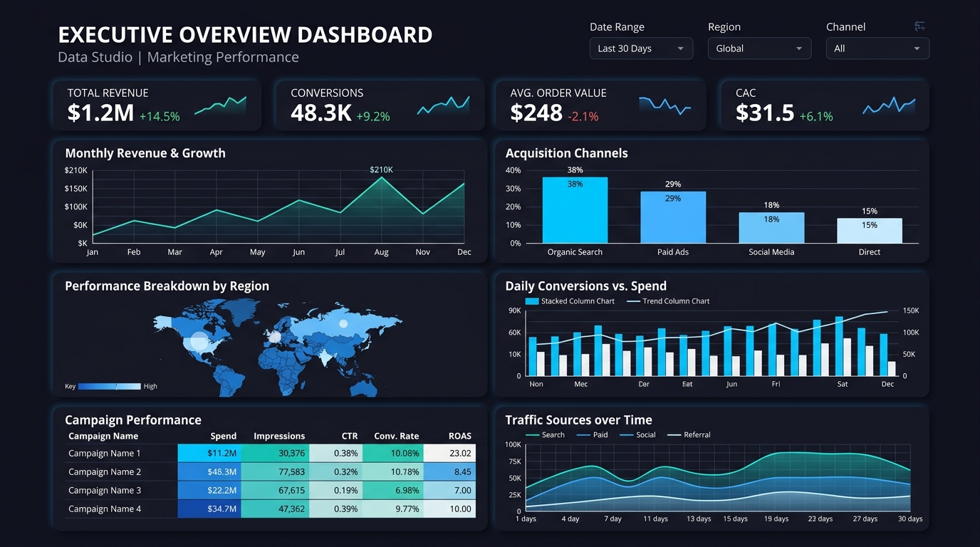Toggle the Trend Column Chart legend
Image resolution: width=980 pixels, height=547 pixels.
coord(668,301)
